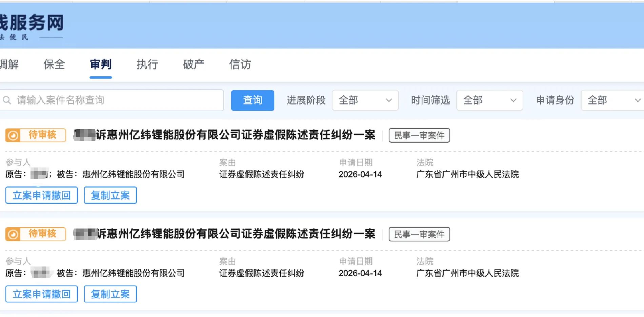The width and height of the screenshot is (644, 317).
Task: Open the 调解 tab
Action: (9, 64)
